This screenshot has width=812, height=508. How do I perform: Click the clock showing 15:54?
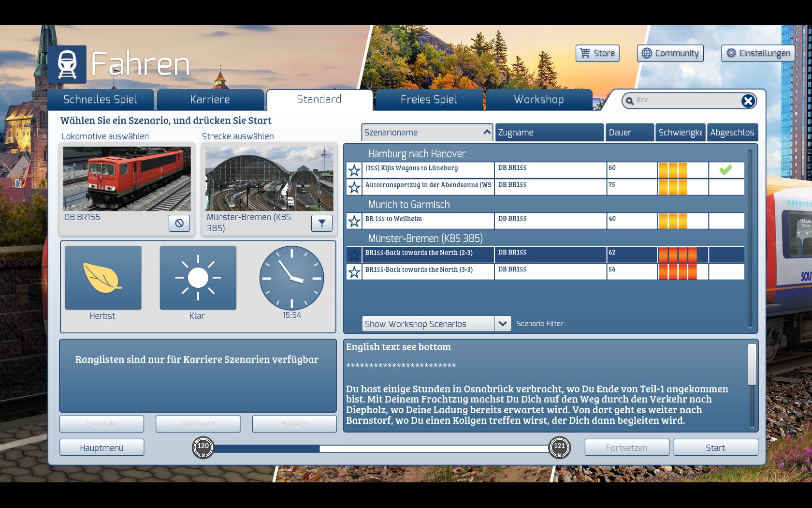291,278
